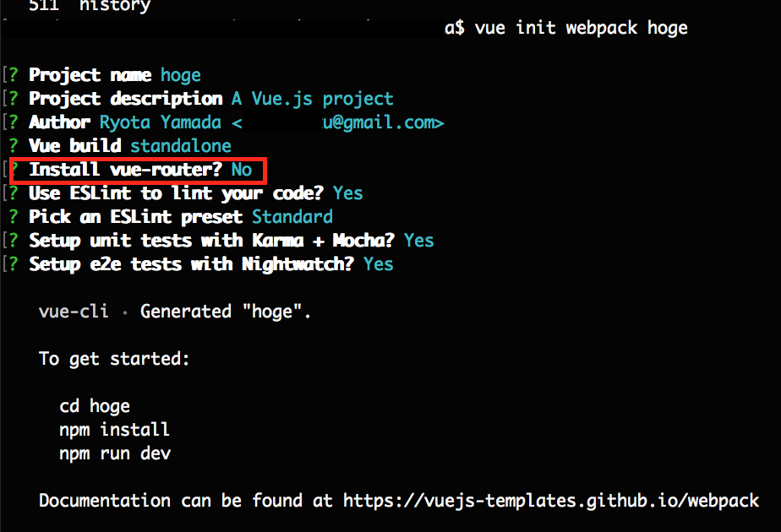Click the npm run dev command line
781x532 pixels.
115,453
